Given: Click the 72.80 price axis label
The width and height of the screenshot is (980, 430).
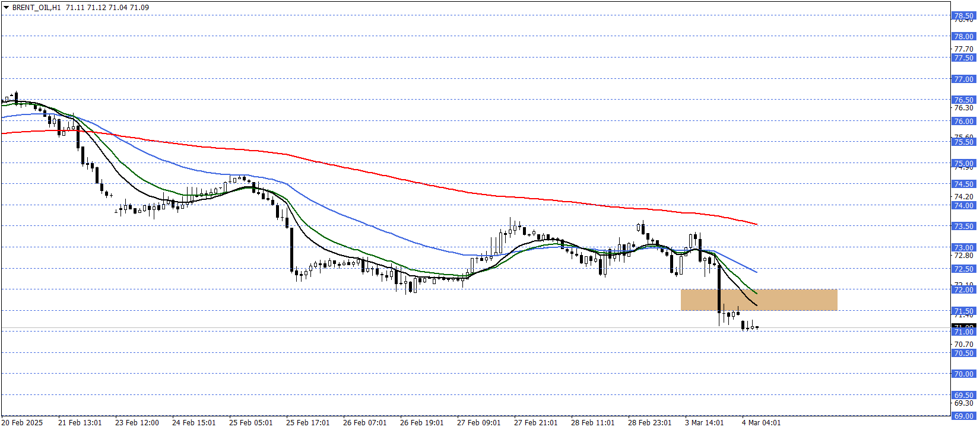Looking at the screenshot, I should (963, 256).
